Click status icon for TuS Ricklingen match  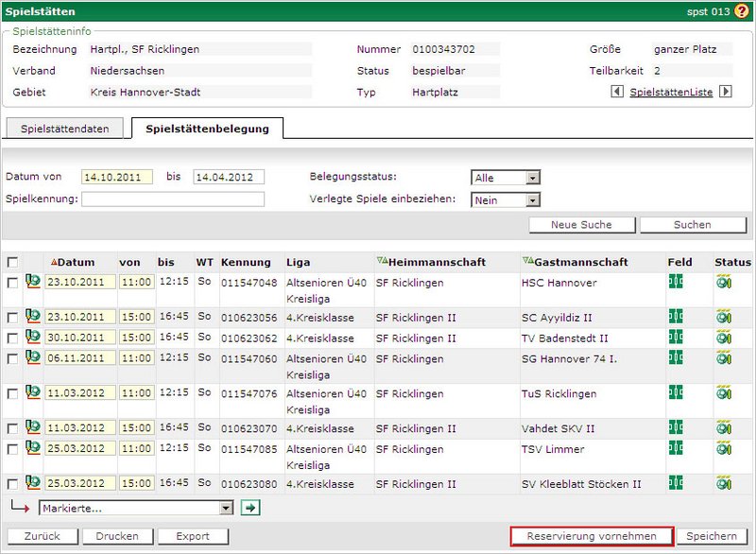pyautogui.click(x=724, y=392)
